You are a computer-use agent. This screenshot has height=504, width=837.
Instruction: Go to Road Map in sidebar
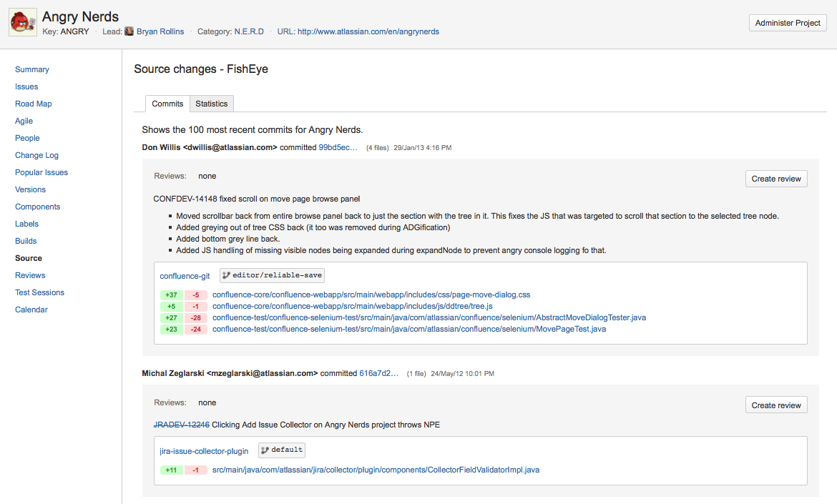(34, 104)
